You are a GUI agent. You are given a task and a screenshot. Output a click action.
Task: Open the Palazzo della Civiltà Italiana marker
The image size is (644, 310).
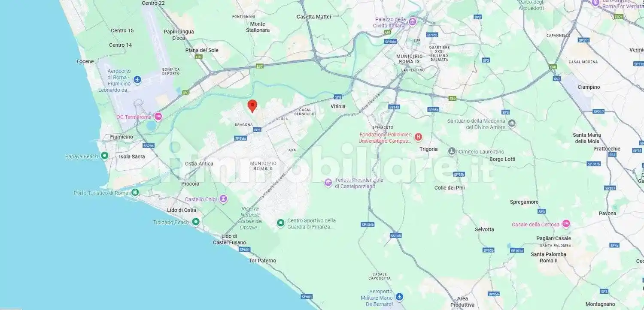pos(412,22)
